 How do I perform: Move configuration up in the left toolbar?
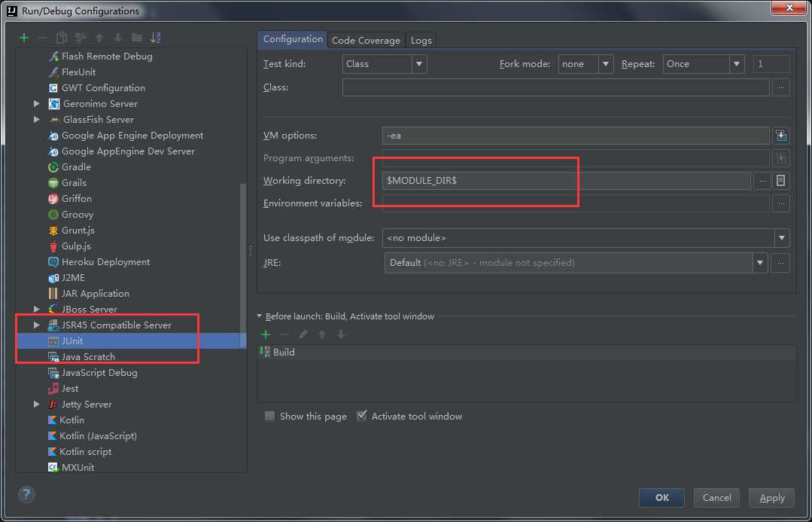(99, 38)
